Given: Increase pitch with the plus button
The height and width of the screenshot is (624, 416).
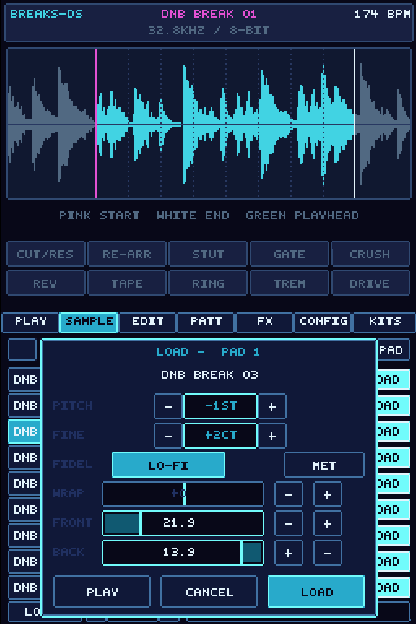Looking at the screenshot, I should [x=272, y=406].
